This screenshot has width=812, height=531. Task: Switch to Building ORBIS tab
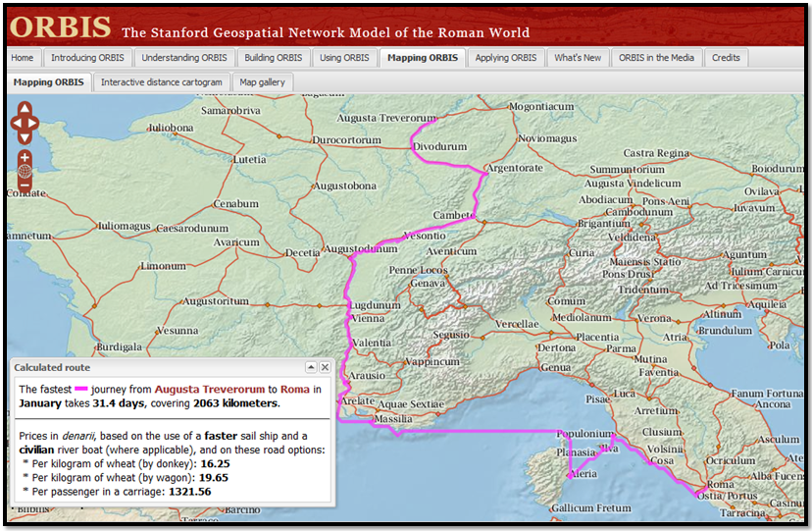click(273, 58)
